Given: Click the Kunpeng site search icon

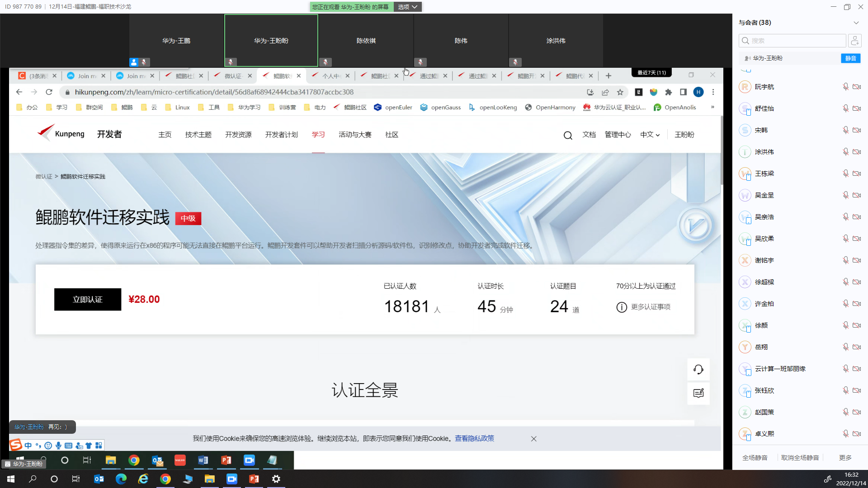Looking at the screenshot, I should [568, 135].
